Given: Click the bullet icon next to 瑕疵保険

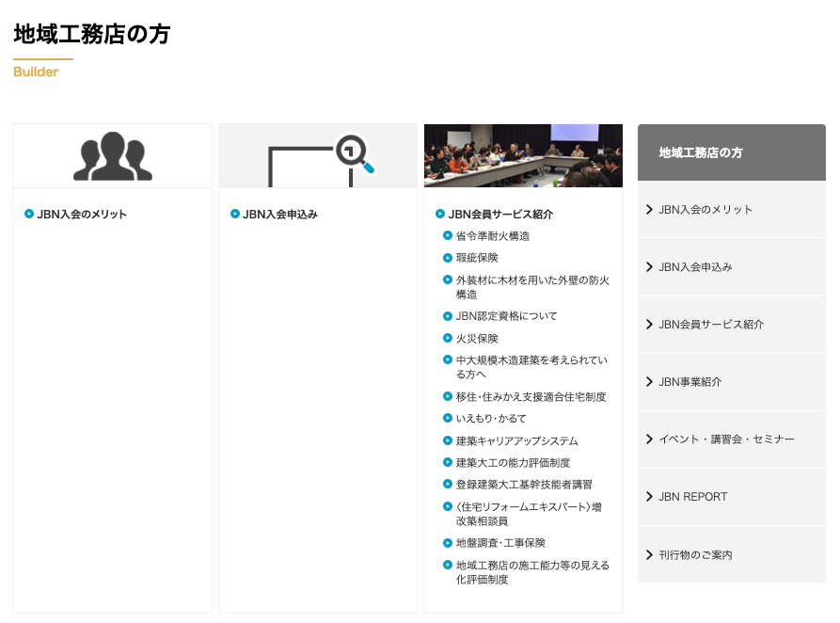Looking at the screenshot, I should [448, 257].
